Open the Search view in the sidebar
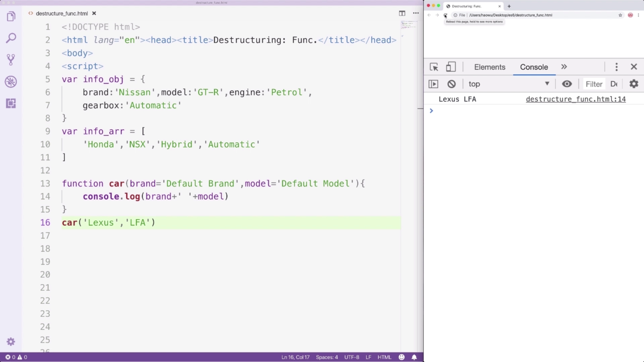Screen dimensions: 644x362 pyautogui.click(x=11, y=38)
